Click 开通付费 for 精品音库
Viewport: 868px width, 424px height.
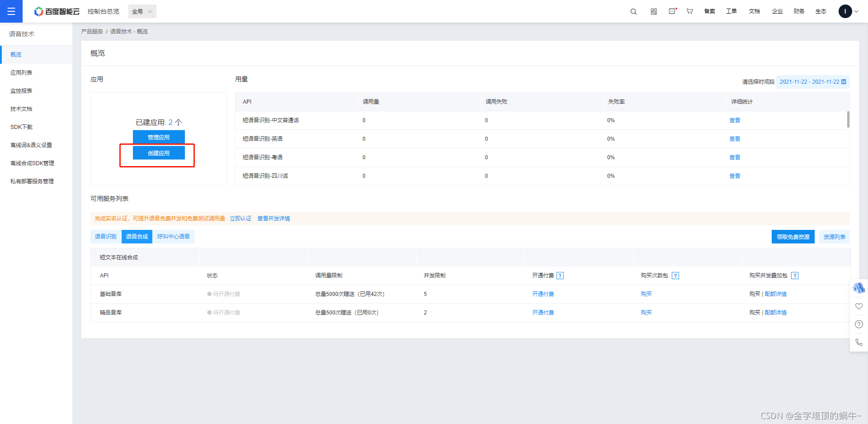click(543, 313)
